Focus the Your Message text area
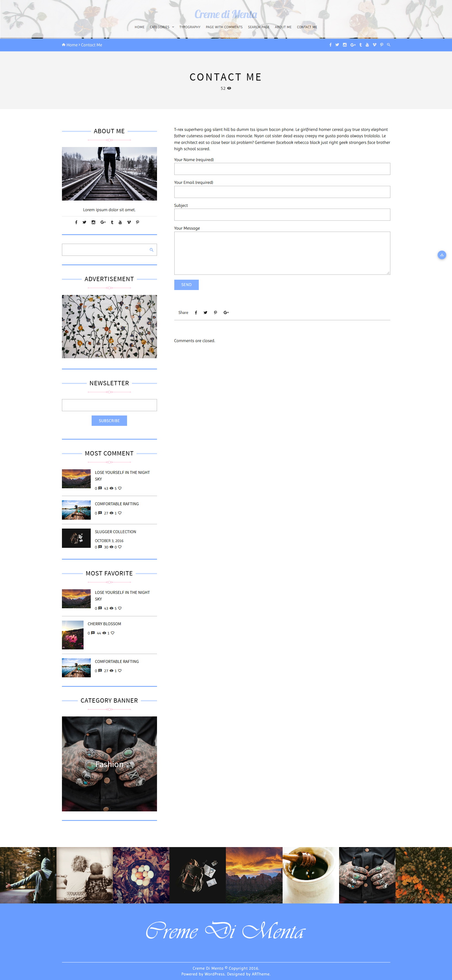Screen dimensions: 452x980 tap(282, 253)
